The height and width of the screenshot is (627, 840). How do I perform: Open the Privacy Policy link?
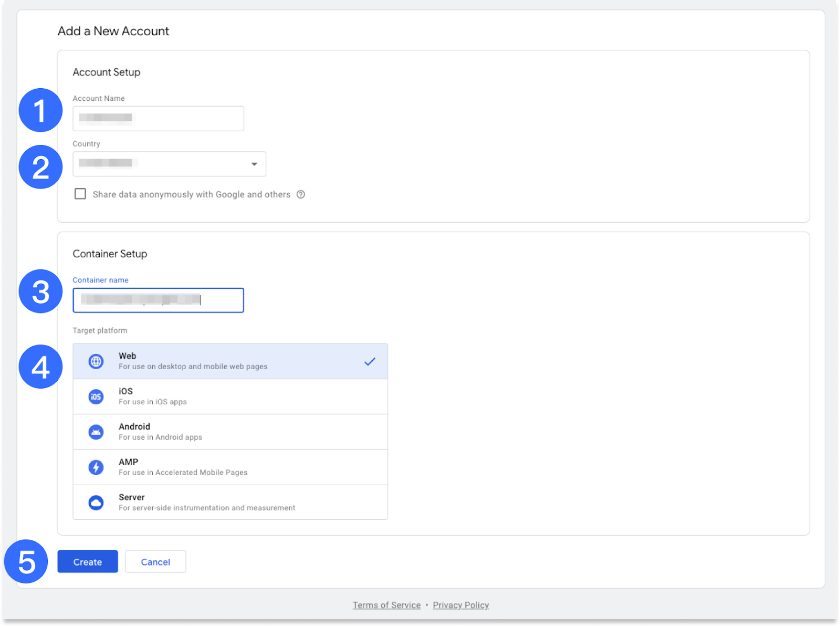click(x=461, y=605)
